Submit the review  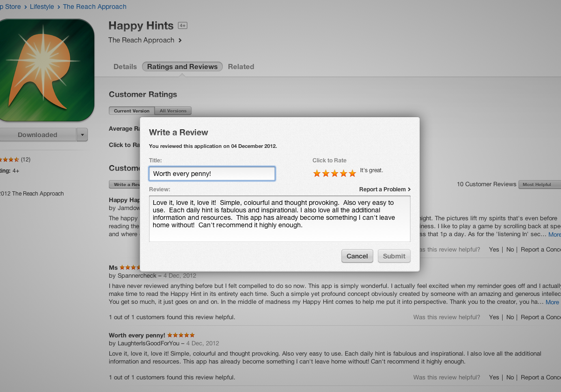point(394,256)
